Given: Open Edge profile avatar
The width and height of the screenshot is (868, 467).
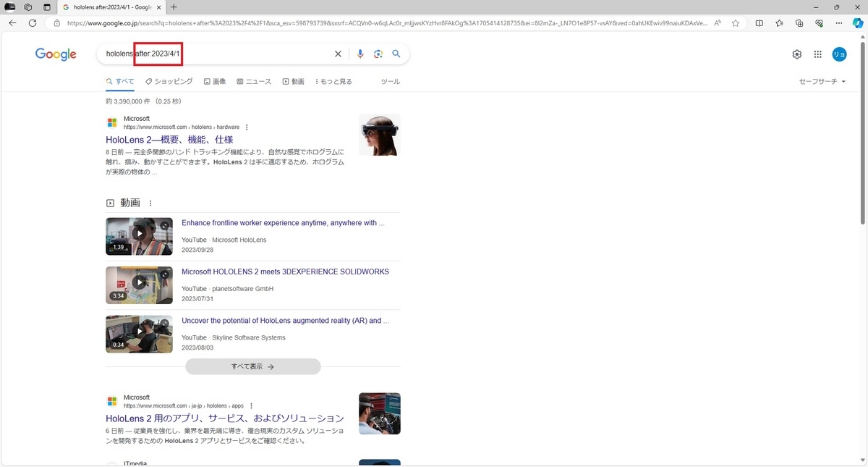Looking at the screenshot, I should [x=10, y=7].
